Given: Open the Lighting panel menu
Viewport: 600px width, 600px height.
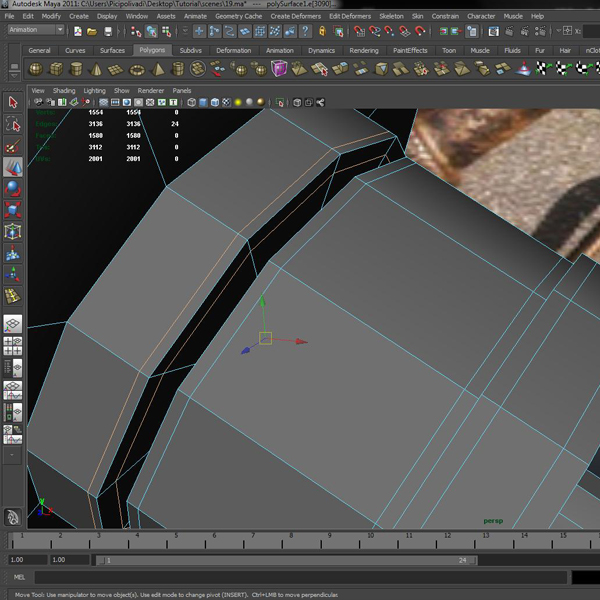Looking at the screenshot, I should (x=95, y=91).
